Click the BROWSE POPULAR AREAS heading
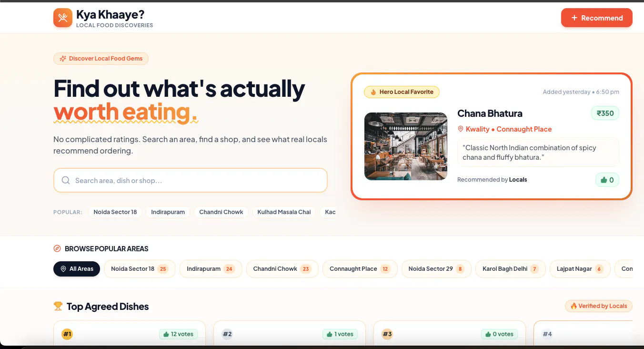Viewport: 644px width, 349px height. 107,249
